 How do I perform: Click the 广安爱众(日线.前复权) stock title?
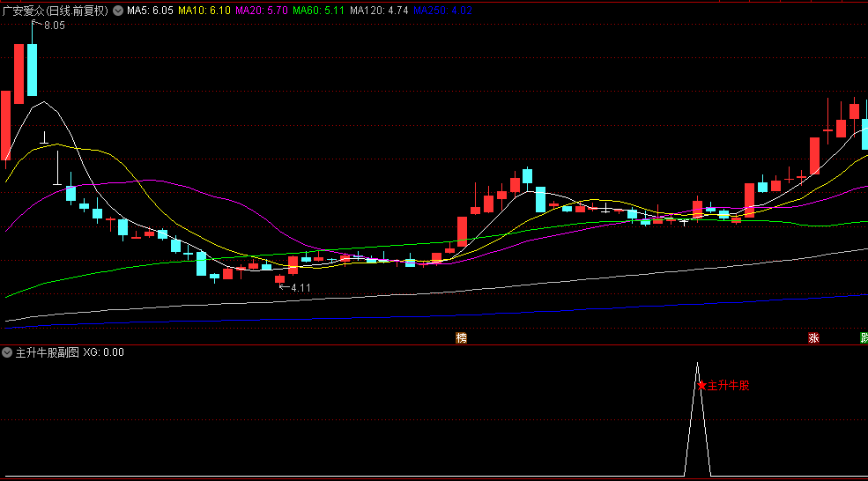pyautogui.click(x=56, y=11)
